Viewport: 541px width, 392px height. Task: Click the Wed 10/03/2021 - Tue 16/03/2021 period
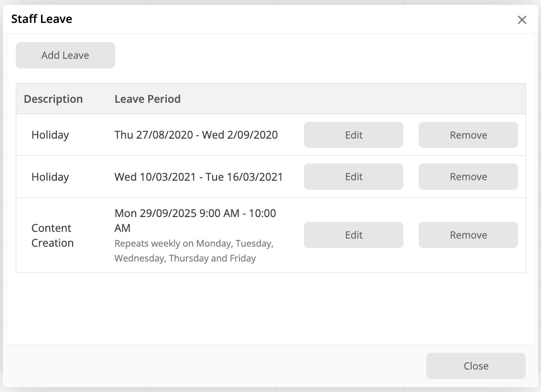(x=199, y=177)
